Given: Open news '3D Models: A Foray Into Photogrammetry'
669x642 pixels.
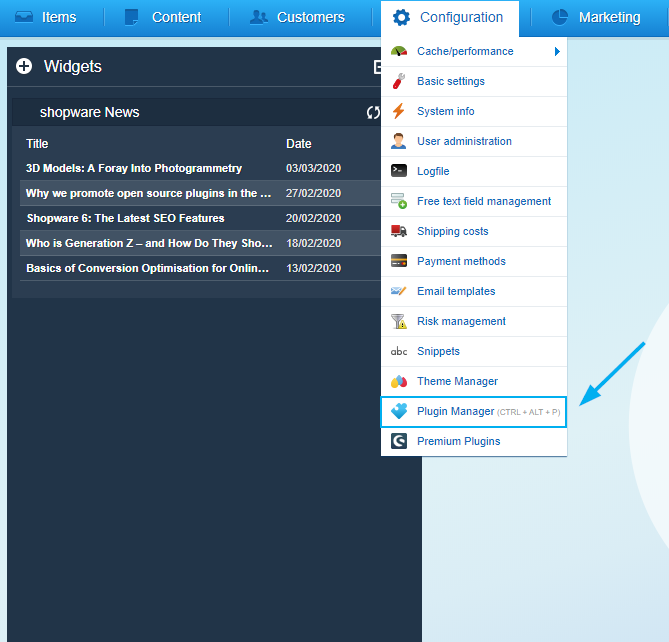Looking at the screenshot, I should [134, 168].
